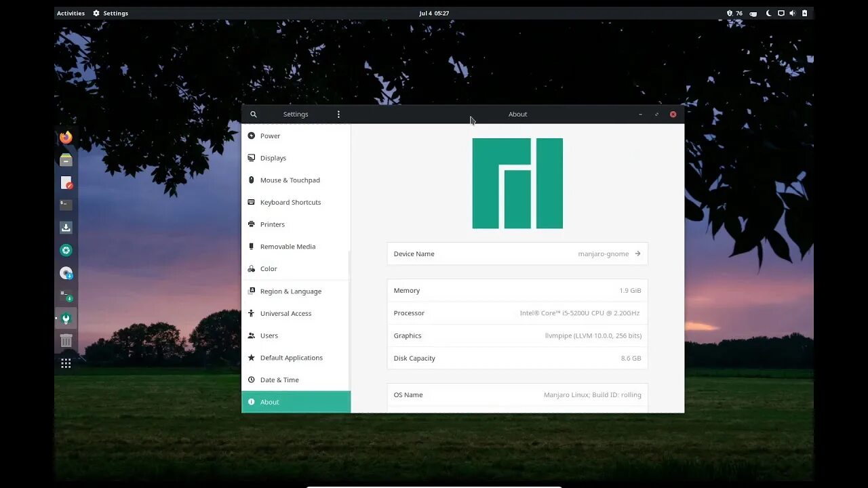Click the Printers printer icon
The image size is (868, 488).
(252, 224)
